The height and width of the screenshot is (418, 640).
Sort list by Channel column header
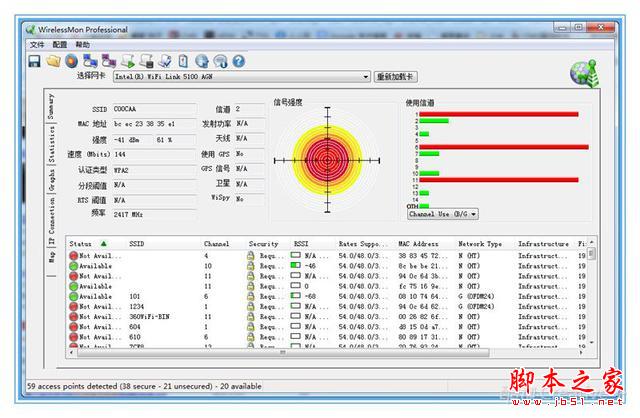pos(216,244)
